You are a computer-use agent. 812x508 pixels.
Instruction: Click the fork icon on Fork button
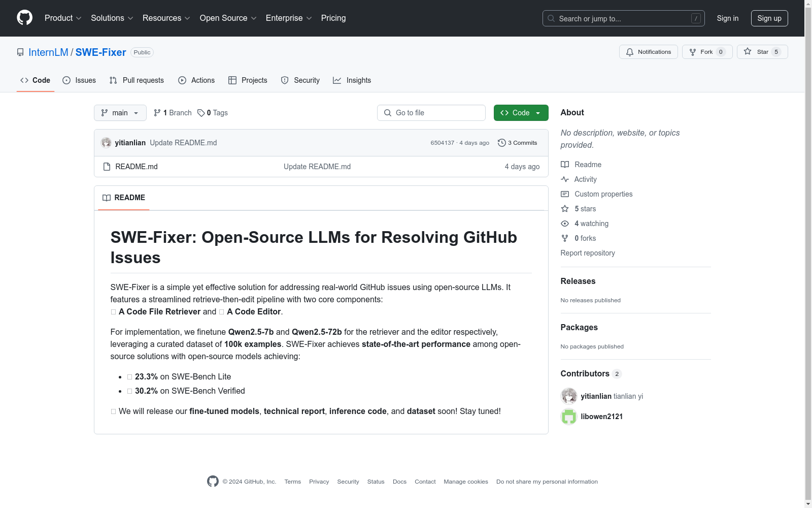693,52
